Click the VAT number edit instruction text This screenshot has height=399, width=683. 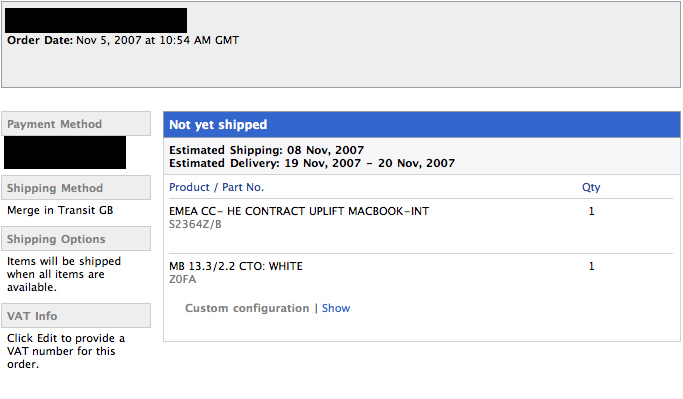66,351
